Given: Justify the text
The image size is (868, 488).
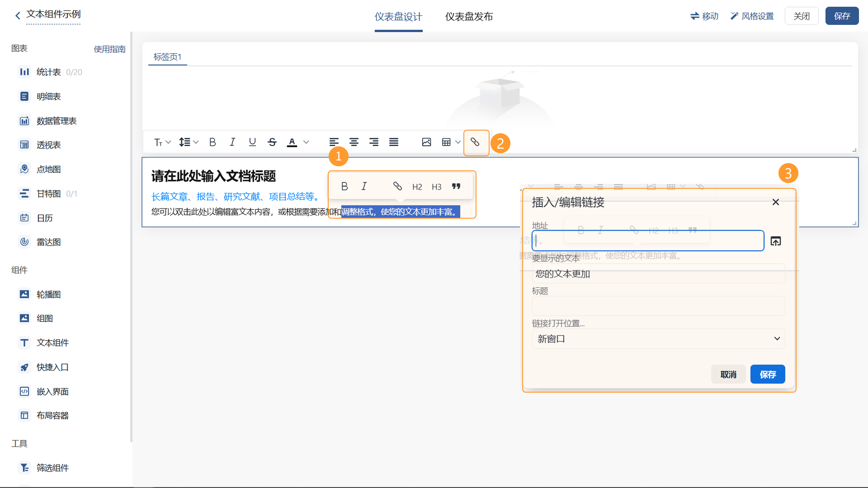Looking at the screenshot, I should [x=394, y=142].
